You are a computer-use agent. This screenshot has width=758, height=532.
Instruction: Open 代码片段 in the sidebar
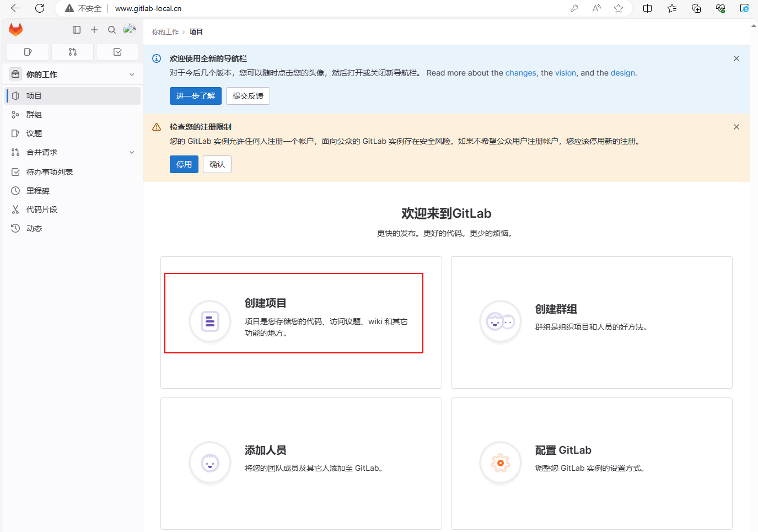pos(73,209)
